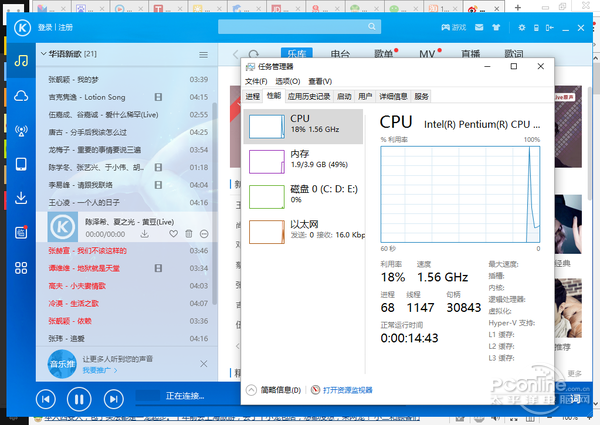Open the mobile device sidebar icon
This screenshot has width=600, height=425.
pos(21,164)
